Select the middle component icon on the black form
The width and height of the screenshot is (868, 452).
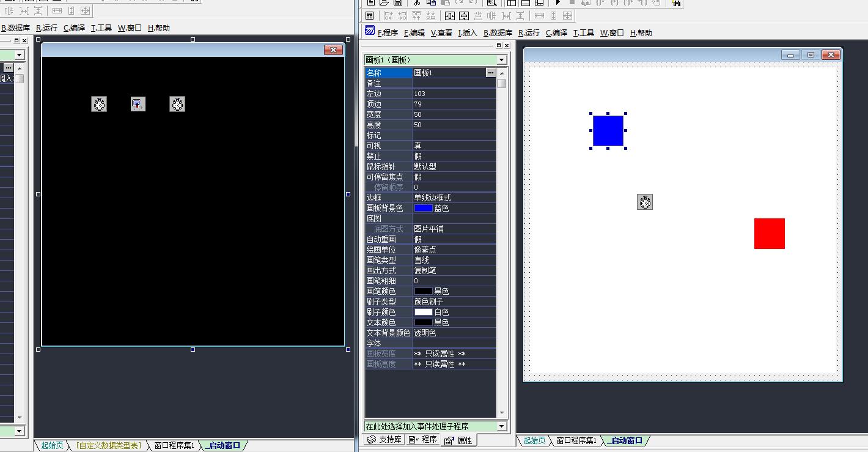pos(138,104)
